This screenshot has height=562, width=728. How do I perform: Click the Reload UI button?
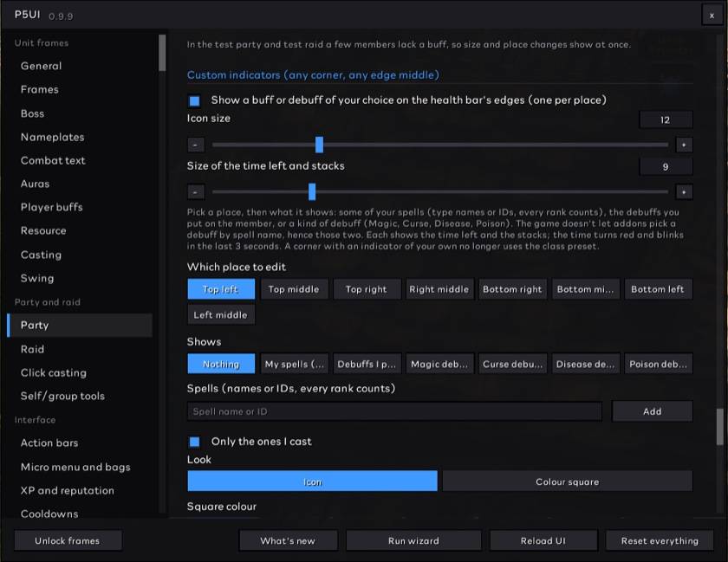[543, 540]
